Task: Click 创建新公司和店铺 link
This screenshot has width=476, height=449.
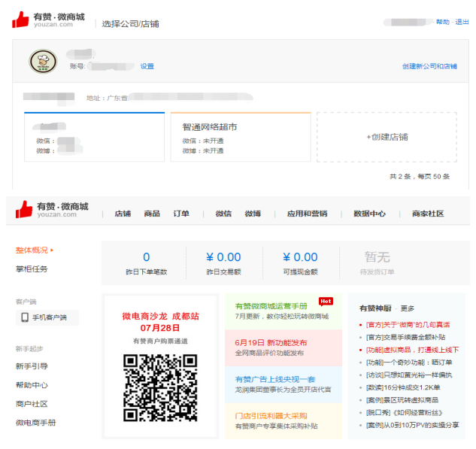Action: coord(429,66)
